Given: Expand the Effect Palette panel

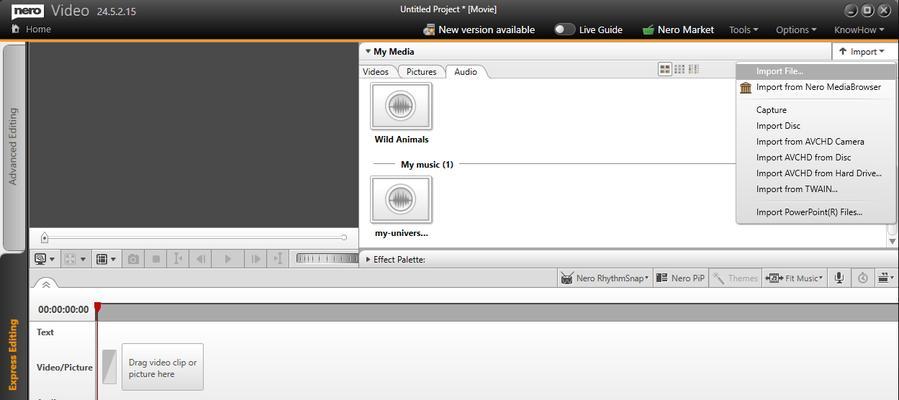Looking at the screenshot, I should 368,260.
